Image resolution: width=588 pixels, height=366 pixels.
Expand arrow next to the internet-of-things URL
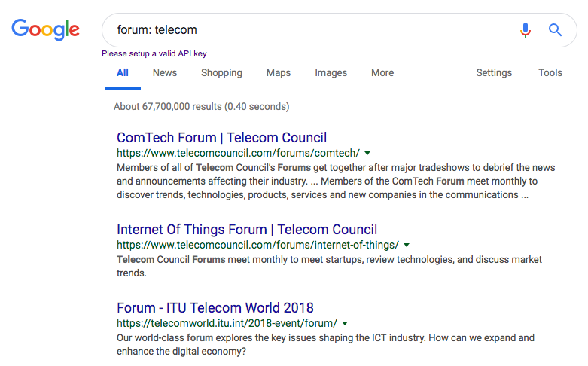coord(407,245)
